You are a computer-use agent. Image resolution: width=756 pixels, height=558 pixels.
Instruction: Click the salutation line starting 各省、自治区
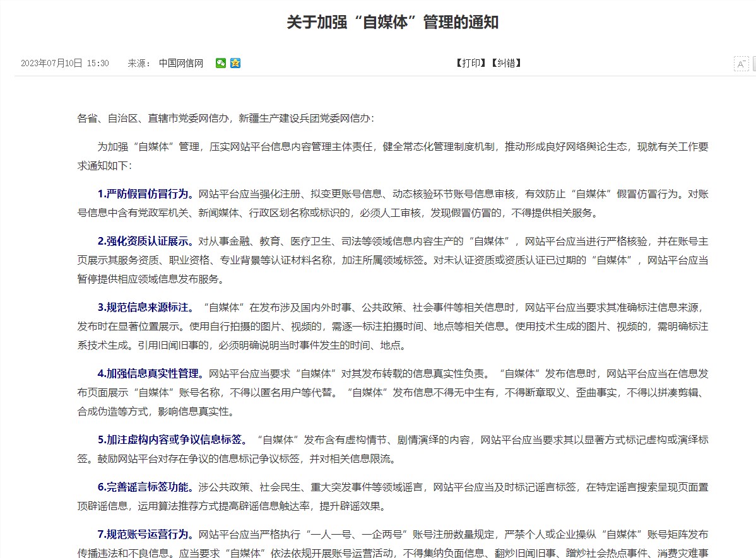[225, 118]
